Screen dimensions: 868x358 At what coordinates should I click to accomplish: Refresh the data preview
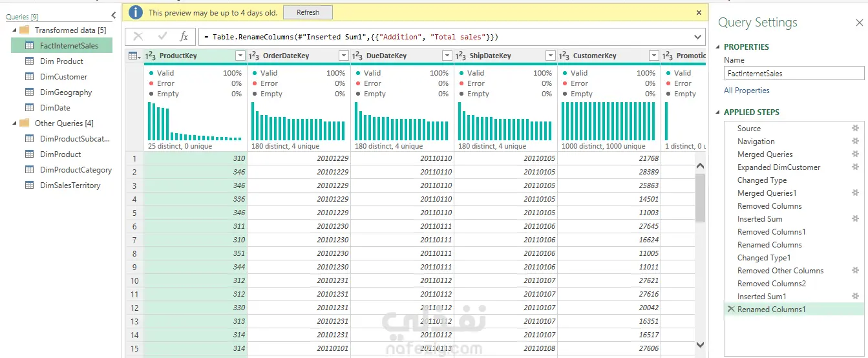point(308,12)
